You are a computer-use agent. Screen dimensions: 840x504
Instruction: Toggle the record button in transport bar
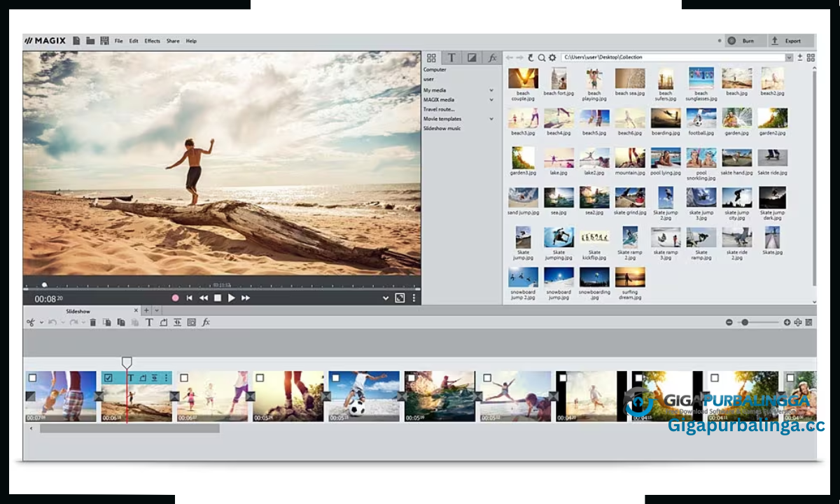175,297
